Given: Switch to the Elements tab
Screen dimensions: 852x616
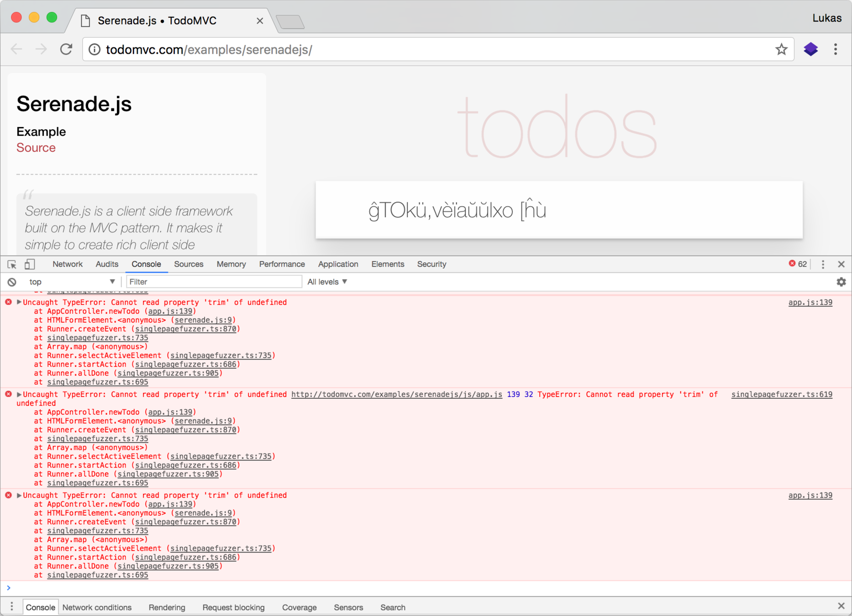Looking at the screenshot, I should 388,264.
